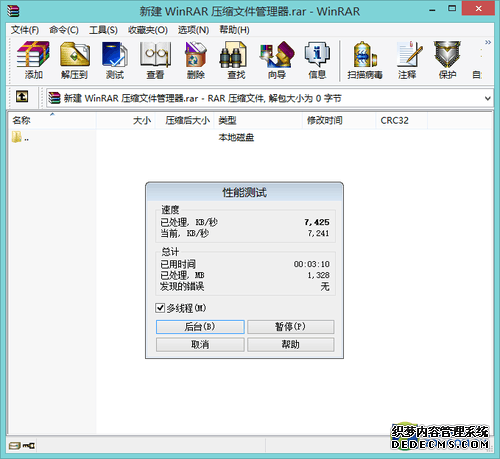Viewport: 500px width, 459px height.
Task: Click the 7,241 current speed value
Action: 318,233
